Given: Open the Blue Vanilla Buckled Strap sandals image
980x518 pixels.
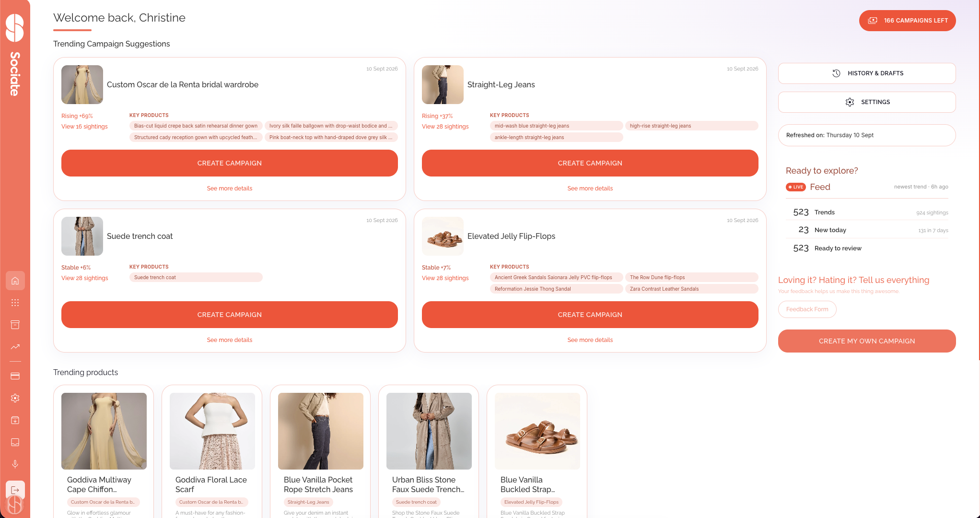Looking at the screenshot, I should [x=537, y=431].
